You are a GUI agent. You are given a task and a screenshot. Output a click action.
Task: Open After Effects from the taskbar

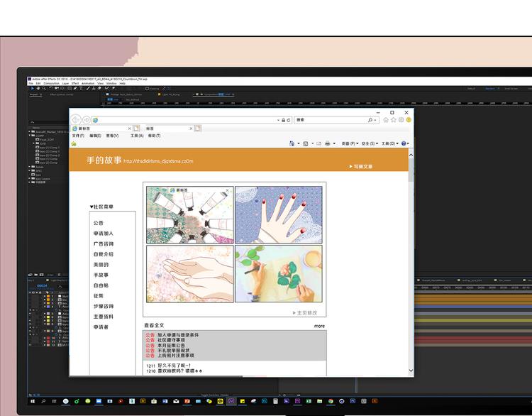point(231,401)
